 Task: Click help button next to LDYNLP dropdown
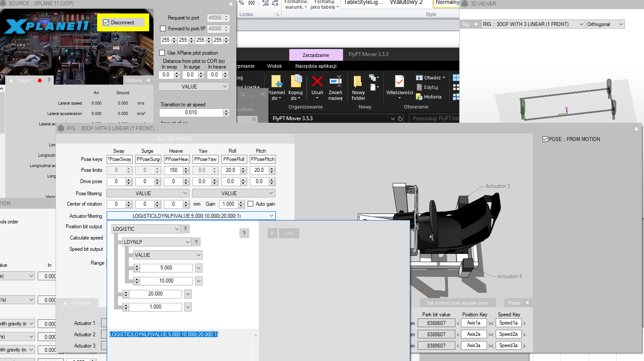196,242
